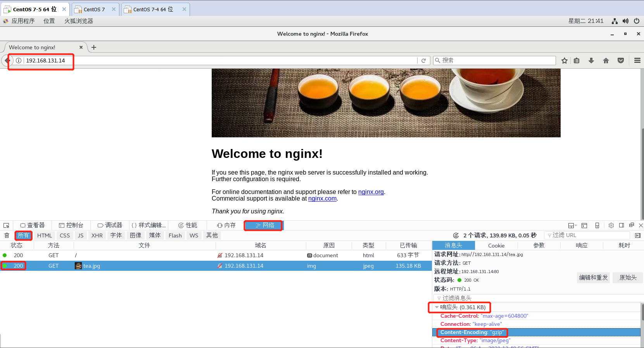Toggle the 字体 fonts filter
The width and height of the screenshot is (644, 348).
click(x=116, y=235)
